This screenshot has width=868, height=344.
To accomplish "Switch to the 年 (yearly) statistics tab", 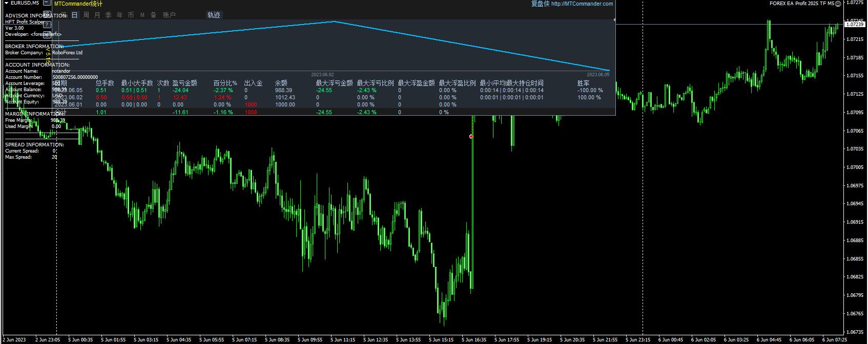I will click(x=120, y=15).
